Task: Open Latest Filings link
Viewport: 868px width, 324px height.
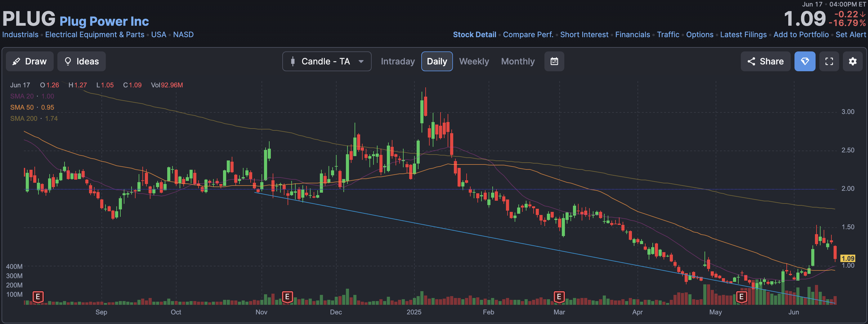Action: point(743,35)
